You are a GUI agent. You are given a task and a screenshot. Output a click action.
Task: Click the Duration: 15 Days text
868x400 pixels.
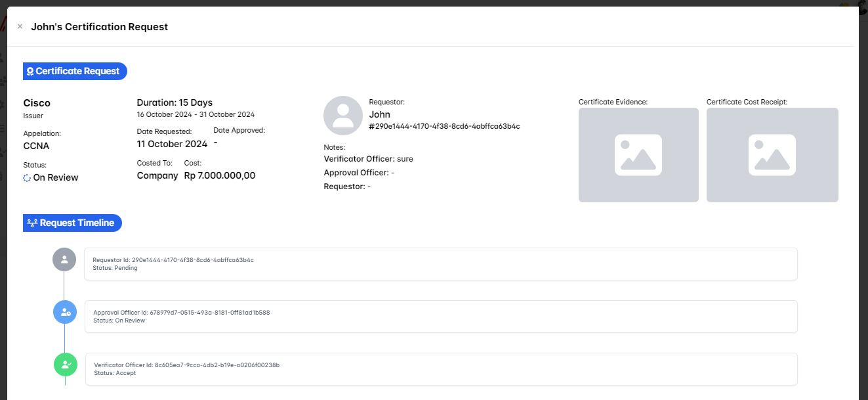[x=175, y=102]
